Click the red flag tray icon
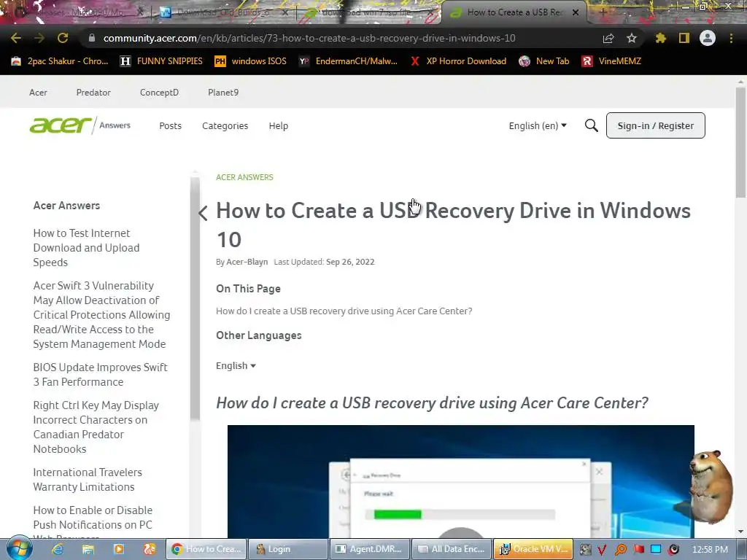Screen dimensions: 747x560 (639, 550)
